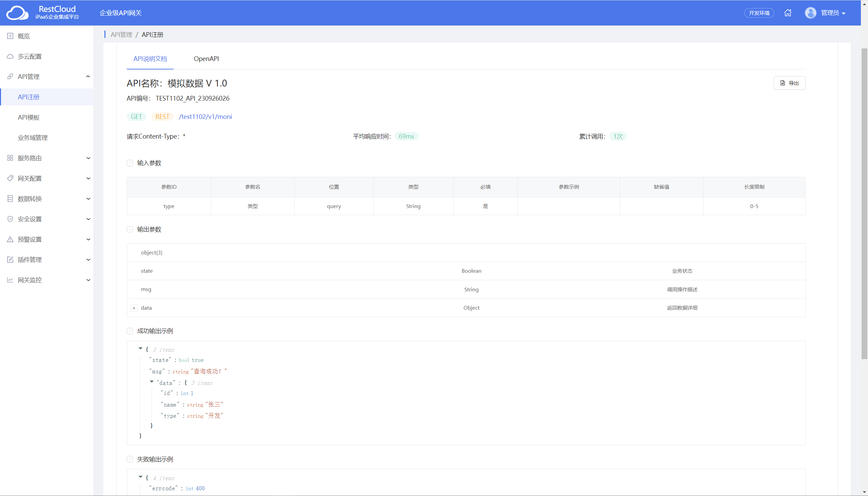This screenshot has height=496, width=868.
Task: Click the 多云配置 cloud icon
Action: (x=10, y=56)
